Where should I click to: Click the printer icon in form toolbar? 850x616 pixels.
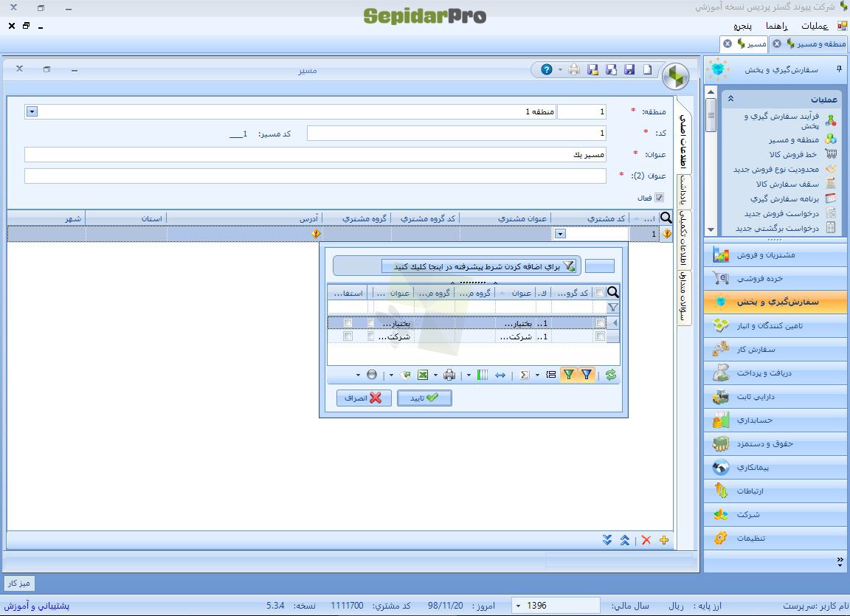(x=575, y=69)
